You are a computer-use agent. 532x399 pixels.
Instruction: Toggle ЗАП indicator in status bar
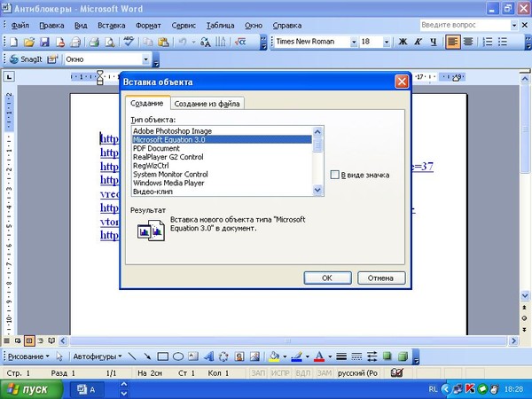coord(257,373)
